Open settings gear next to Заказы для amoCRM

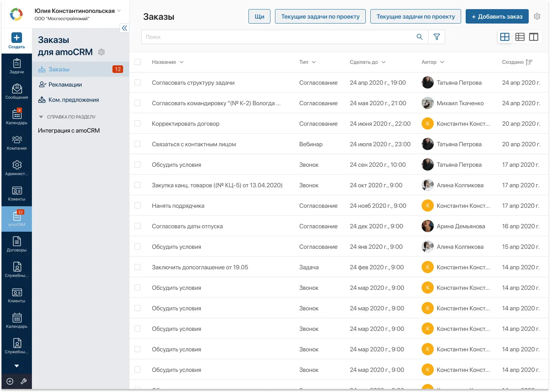101,52
